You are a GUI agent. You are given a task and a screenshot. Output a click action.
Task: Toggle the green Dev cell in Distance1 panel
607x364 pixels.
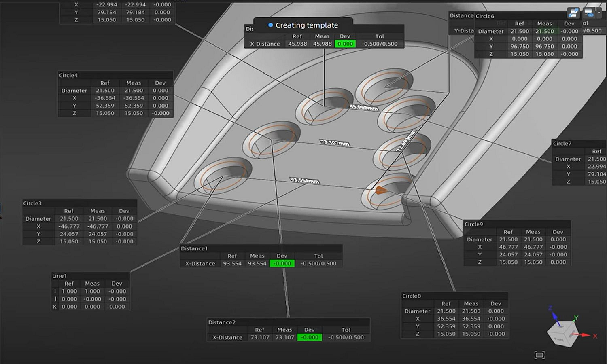point(282,263)
